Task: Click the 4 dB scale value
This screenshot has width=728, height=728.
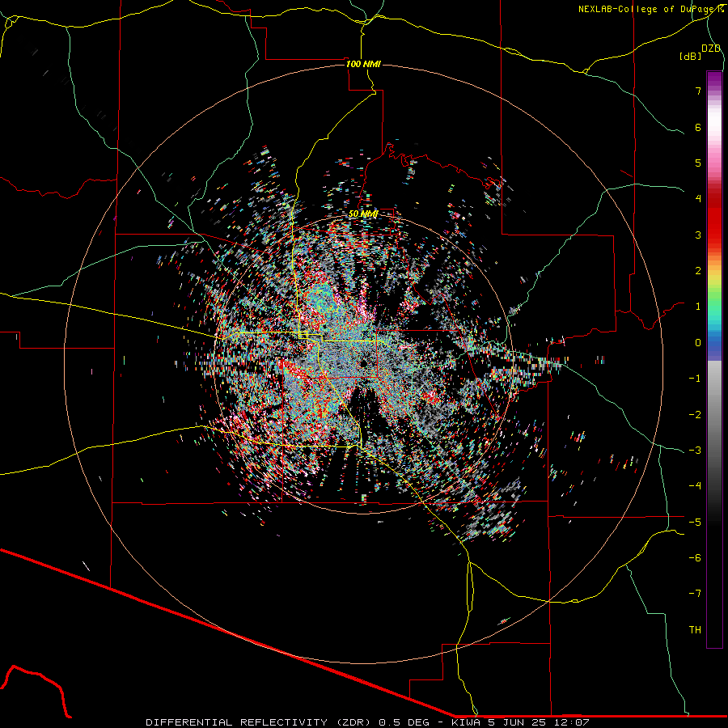Action: 698,199
